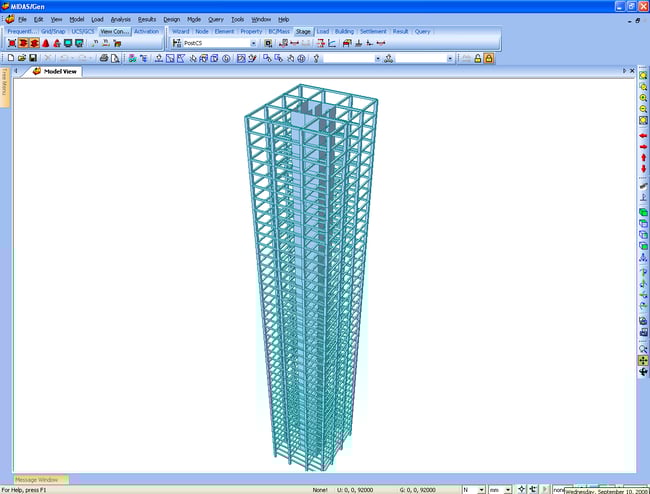Switch to the Property toolbar tab
650x494 pixels.
click(x=251, y=31)
